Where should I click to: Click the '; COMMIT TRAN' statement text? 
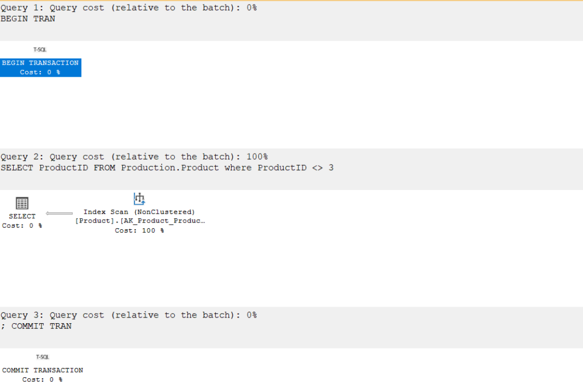tap(36, 326)
